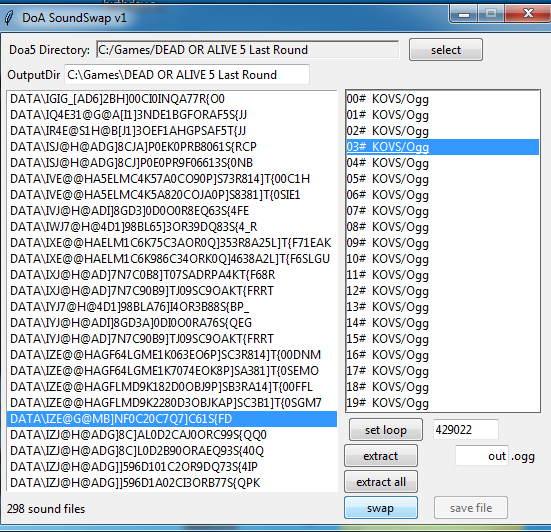Select track 15# KOVS/Ogg

pyautogui.click(x=443, y=339)
